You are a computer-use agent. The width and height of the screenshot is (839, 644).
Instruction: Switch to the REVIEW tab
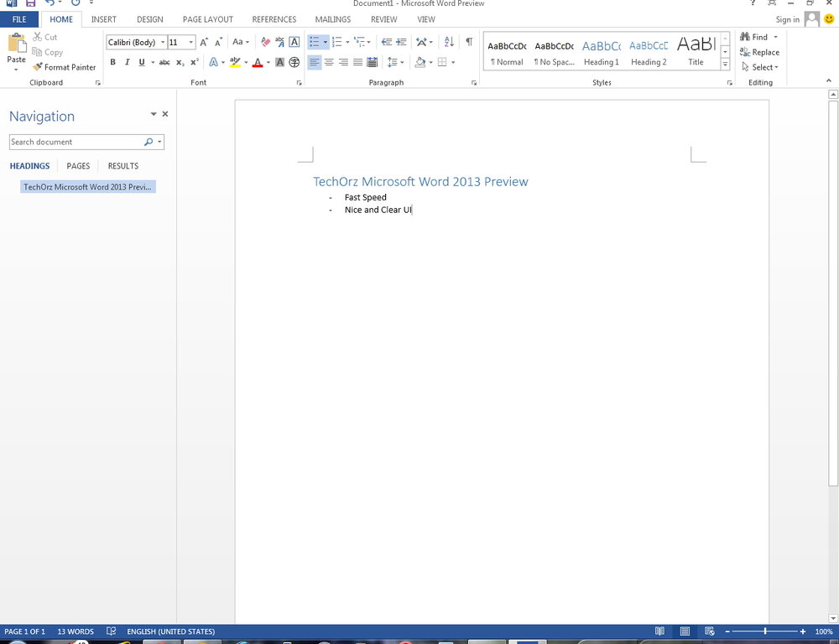point(383,19)
